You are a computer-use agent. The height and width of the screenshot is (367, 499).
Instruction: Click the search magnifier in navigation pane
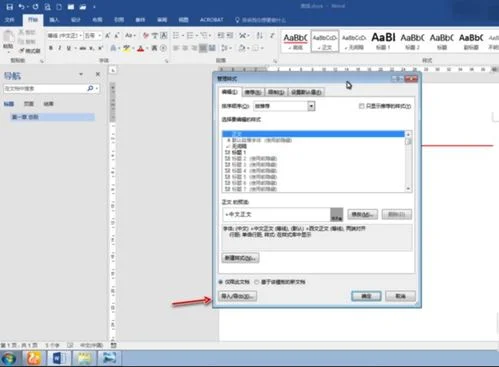90,88
